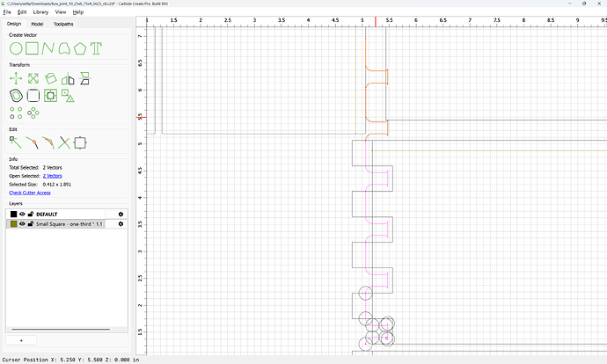
Task: Switch to the Toolpaths tab
Action: tap(63, 24)
